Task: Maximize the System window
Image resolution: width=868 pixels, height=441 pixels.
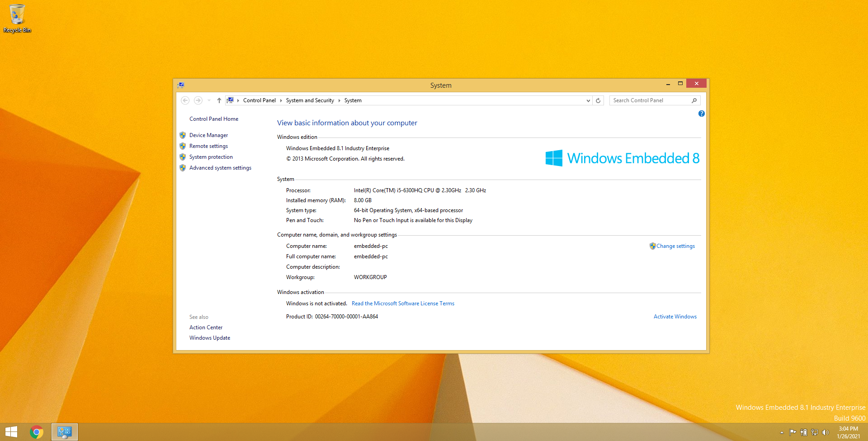Action: pos(680,84)
